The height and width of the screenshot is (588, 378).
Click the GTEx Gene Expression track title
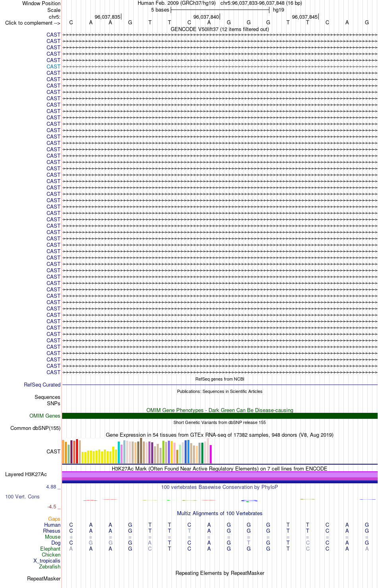tap(220, 435)
